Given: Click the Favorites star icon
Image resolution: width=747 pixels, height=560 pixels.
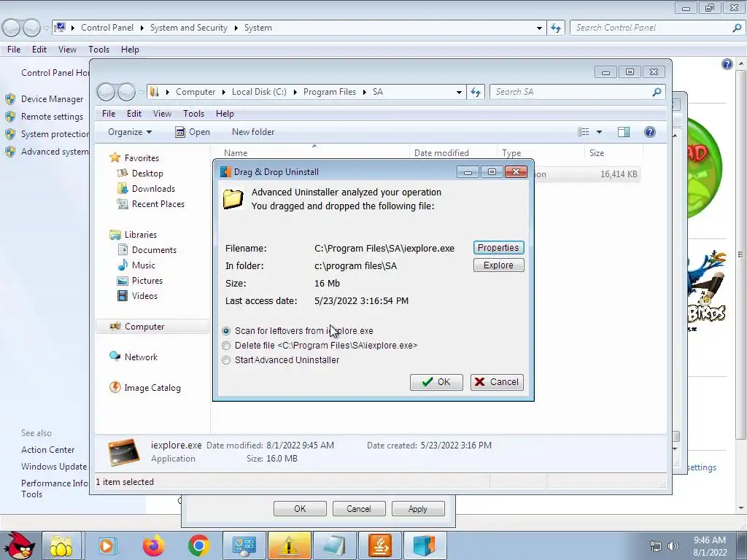Looking at the screenshot, I should (x=115, y=157).
